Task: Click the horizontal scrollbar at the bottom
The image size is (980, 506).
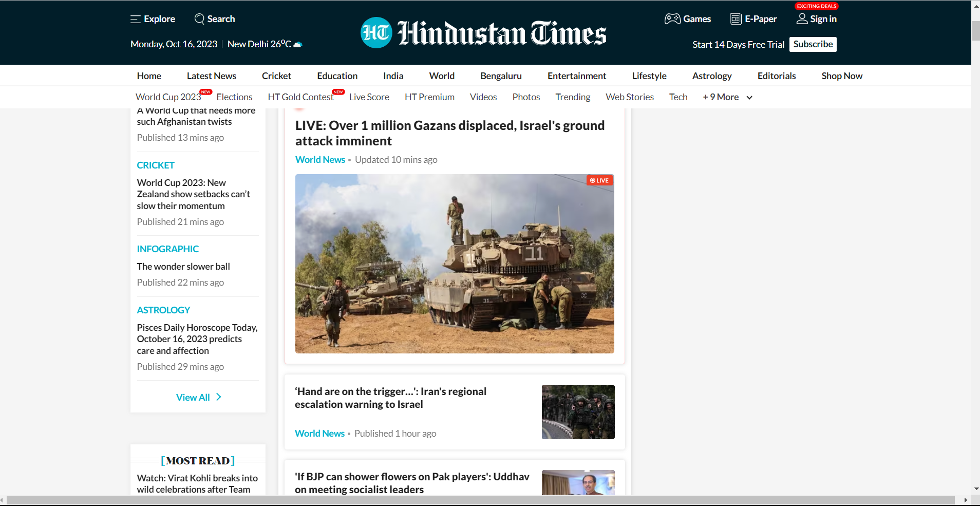Action: click(481, 500)
